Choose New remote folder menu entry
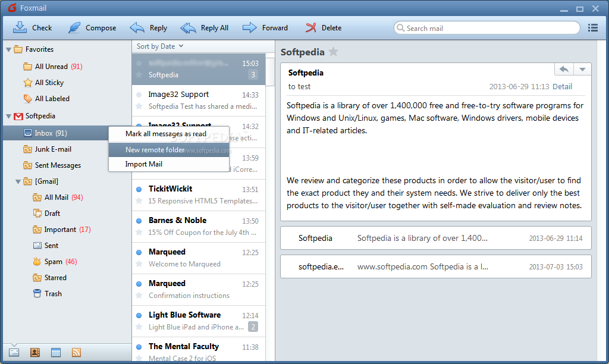This screenshot has height=364, width=609. tap(169, 149)
